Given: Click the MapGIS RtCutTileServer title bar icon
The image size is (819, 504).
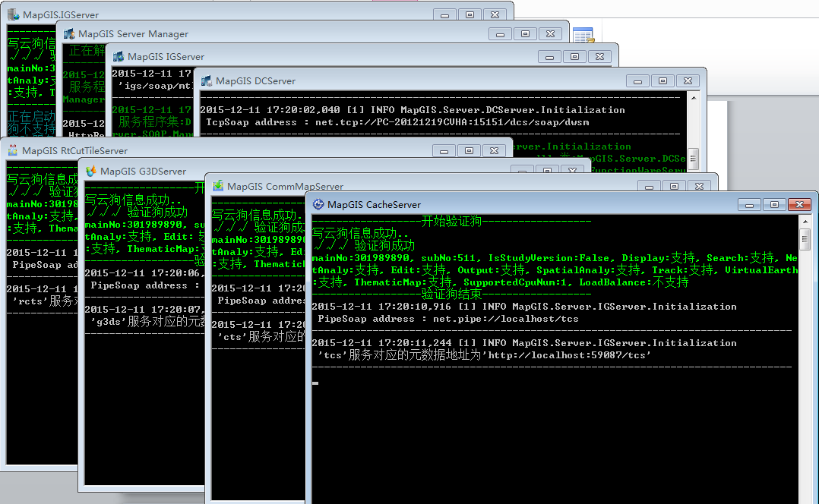Looking at the screenshot, I should [12, 150].
